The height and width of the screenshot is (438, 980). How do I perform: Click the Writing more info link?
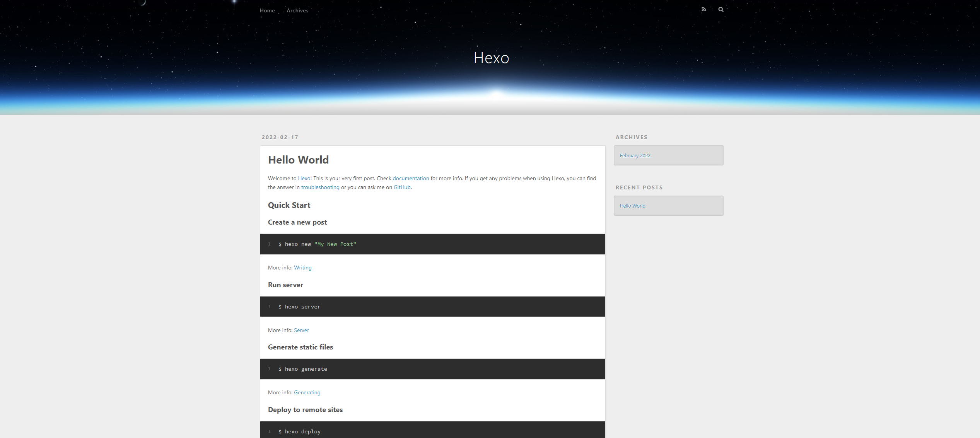coord(302,268)
